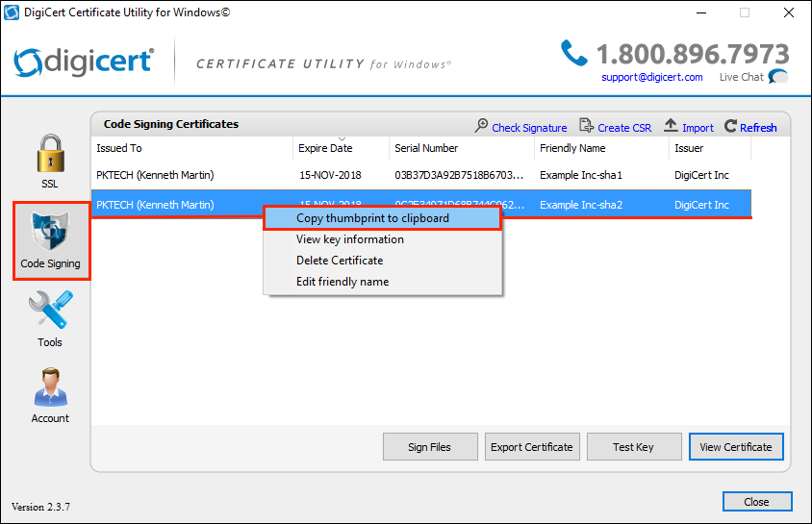Choose Delete Certificate from context menu
This screenshot has height=524, width=812.
tap(340, 261)
